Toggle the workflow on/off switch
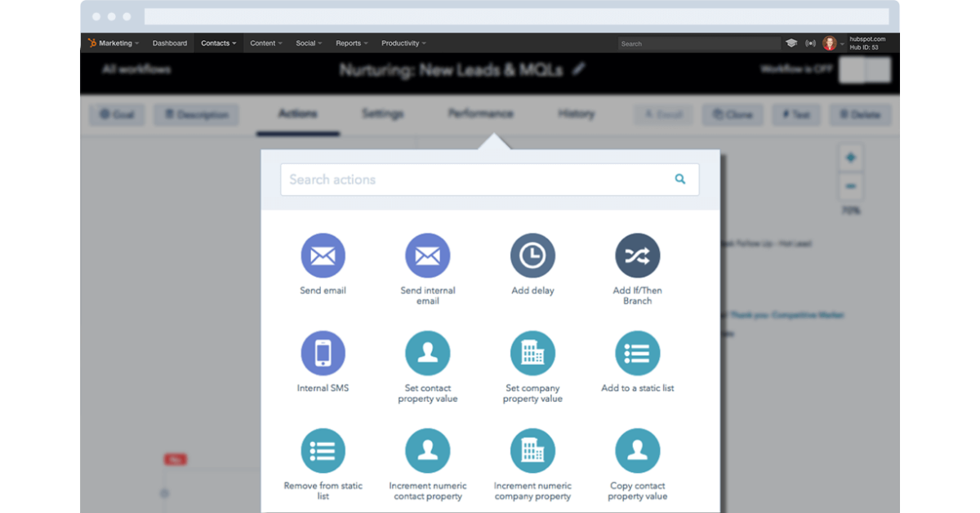The height and width of the screenshot is (513, 980). (x=864, y=69)
